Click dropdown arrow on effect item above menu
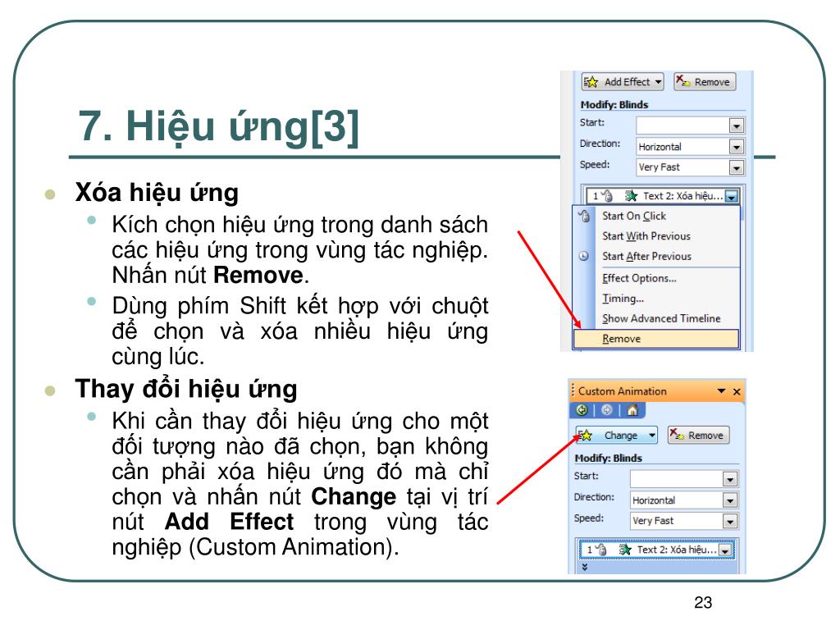The width and height of the screenshot is (840, 630). point(732,197)
